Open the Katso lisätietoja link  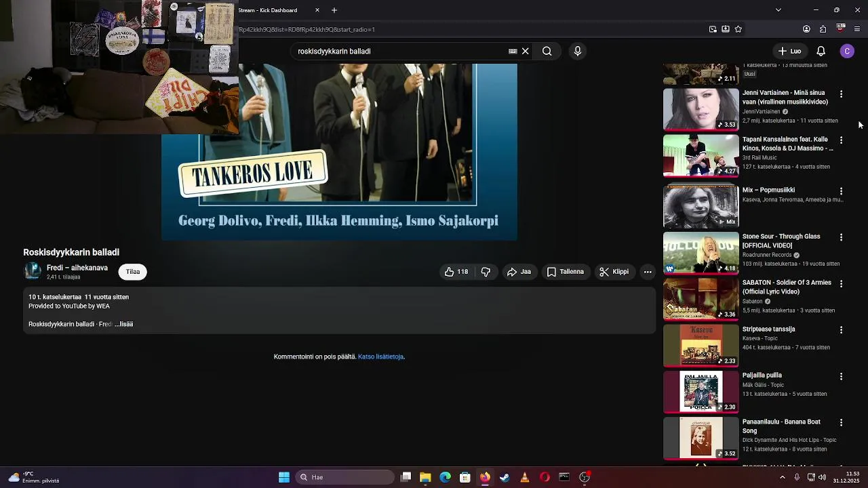click(x=380, y=357)
